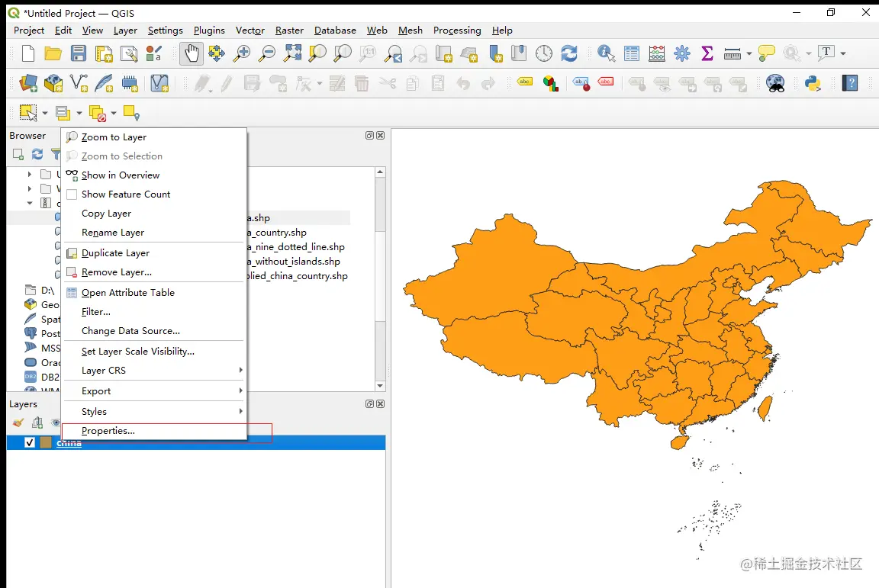The height and width of the screenshot is (588, 879).
Task: Click the Temporal Controller clock icon
Action: pyautogui.click(x=544, y=54)
